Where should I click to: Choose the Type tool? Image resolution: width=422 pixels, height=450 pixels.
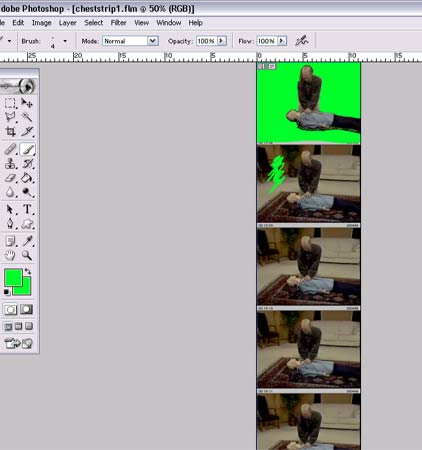pos(27,209)
